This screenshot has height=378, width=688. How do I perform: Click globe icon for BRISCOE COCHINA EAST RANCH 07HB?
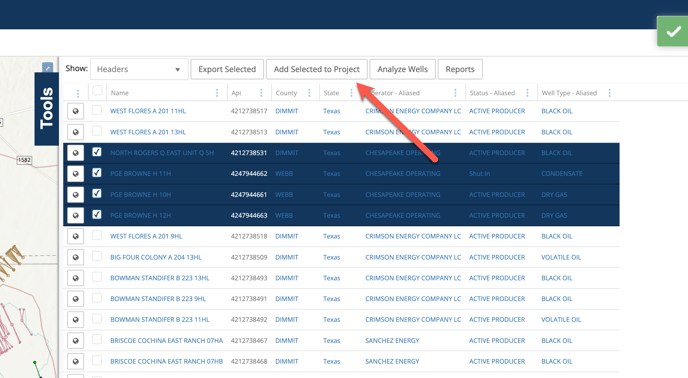pyautogui.click(x=75, y=361)
